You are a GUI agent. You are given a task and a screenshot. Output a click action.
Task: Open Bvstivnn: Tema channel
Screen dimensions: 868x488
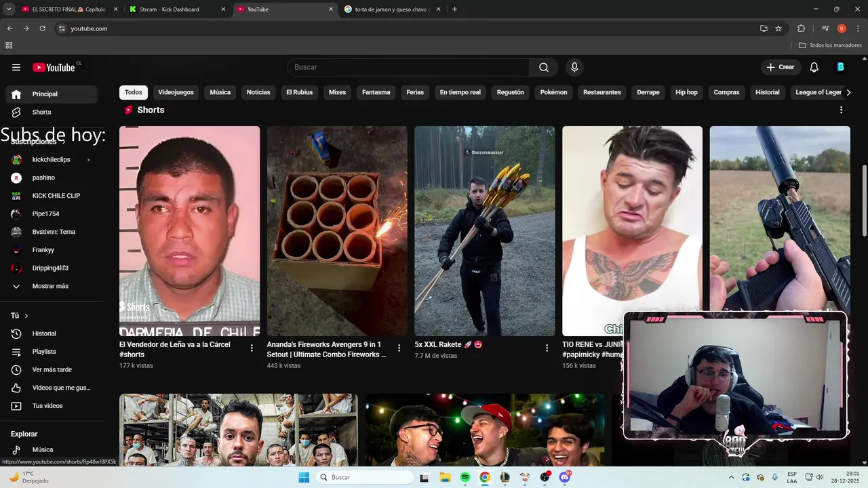pyautogui.click(x=52, y=232)
